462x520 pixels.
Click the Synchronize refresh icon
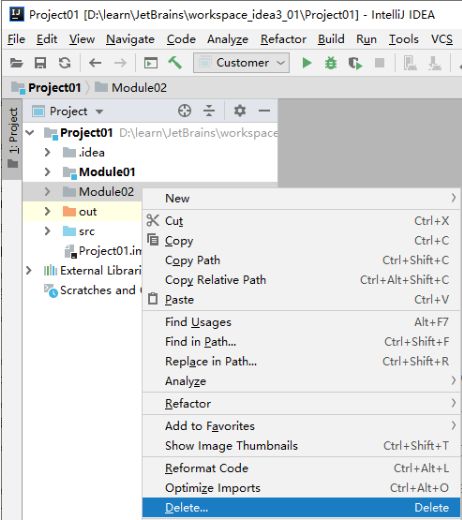point(65,63)
